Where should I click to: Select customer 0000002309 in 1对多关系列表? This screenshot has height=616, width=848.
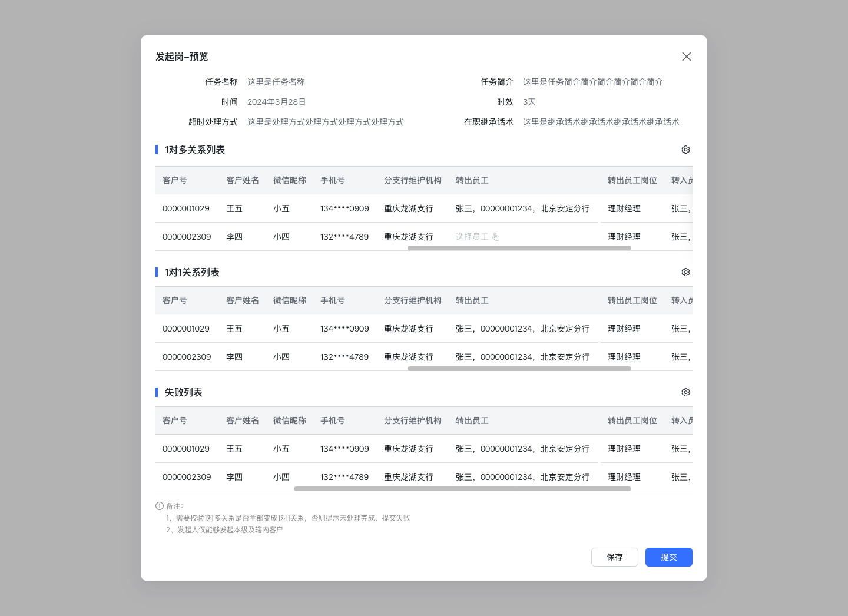click(x=187, y=237)
